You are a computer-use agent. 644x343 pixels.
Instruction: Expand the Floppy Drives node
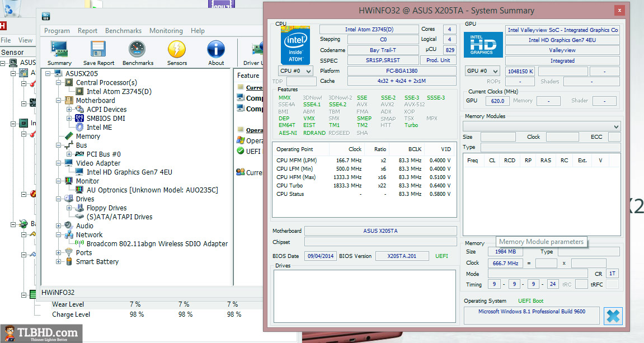(x=69, y=208)
